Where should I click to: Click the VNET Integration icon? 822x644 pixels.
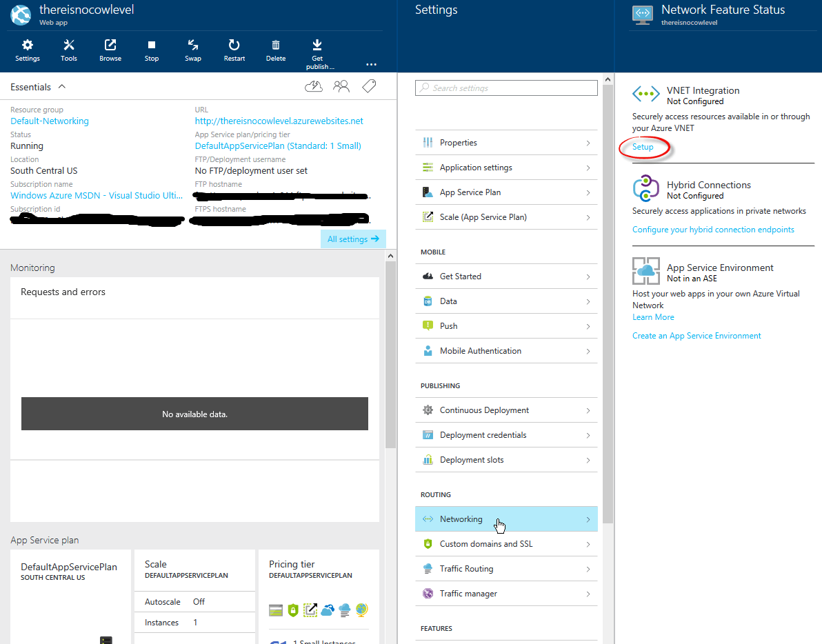(x=646, y=94)
